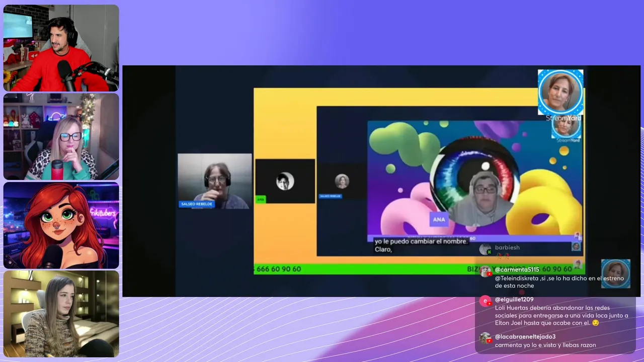Click the large StreamYard profile picture at top
The width and height of the screenshot is (644, 362).
(x=560, y=93)
